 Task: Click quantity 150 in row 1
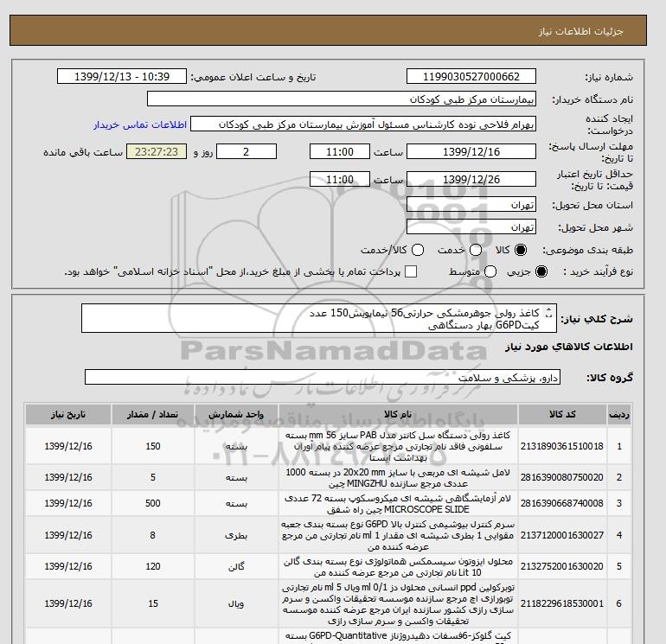click(x=153, y=446)
